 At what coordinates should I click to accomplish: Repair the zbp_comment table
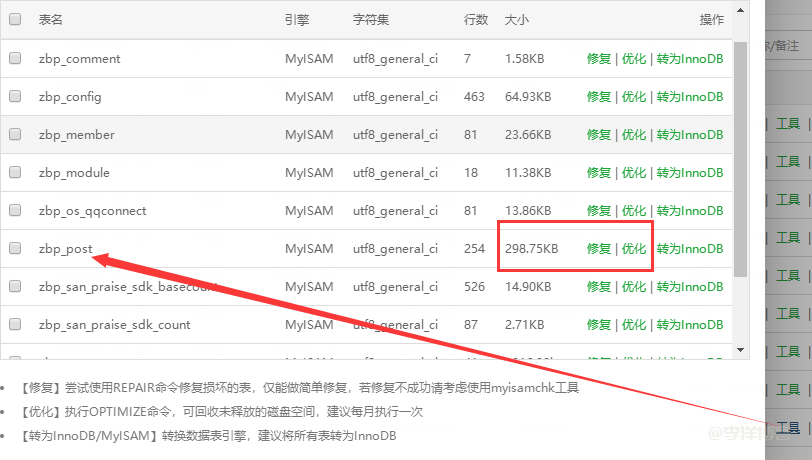(598, 59)
